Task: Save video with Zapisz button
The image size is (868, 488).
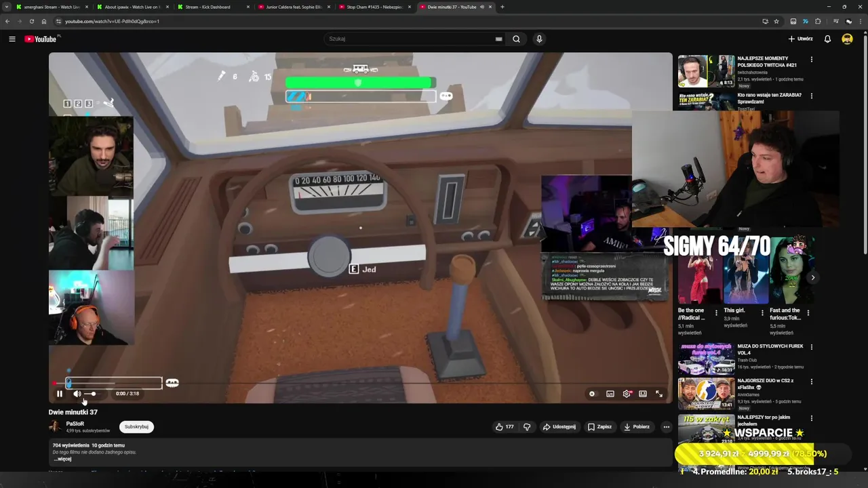Action: pyautogui.click(x=599, y=427)
